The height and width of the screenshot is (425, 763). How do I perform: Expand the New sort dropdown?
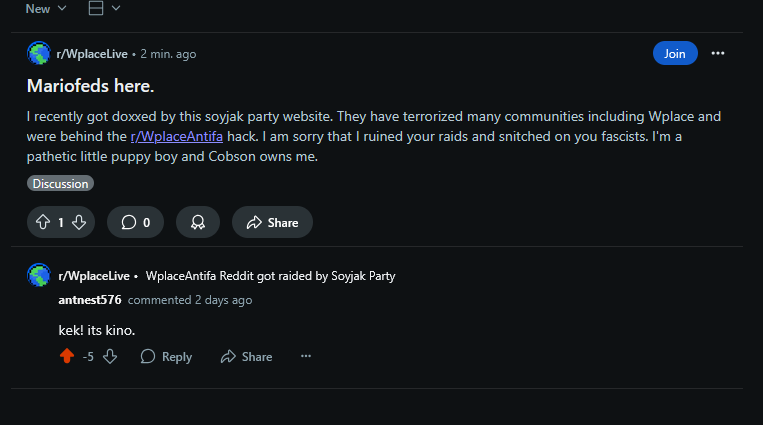point(46,8)
